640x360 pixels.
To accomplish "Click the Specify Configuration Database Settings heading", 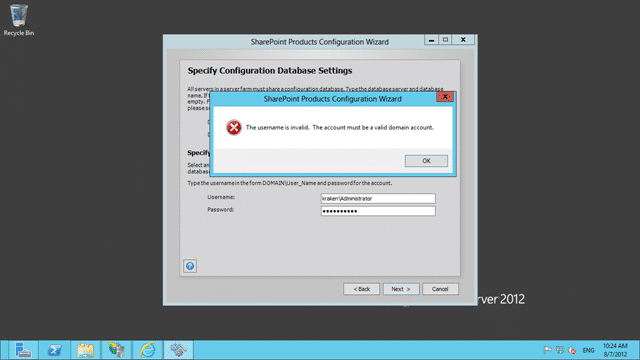I will [x=270, y=71].
